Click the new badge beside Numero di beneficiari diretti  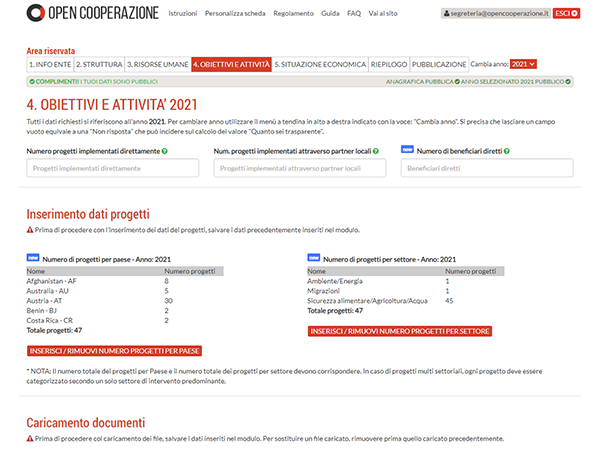[407, 149]
